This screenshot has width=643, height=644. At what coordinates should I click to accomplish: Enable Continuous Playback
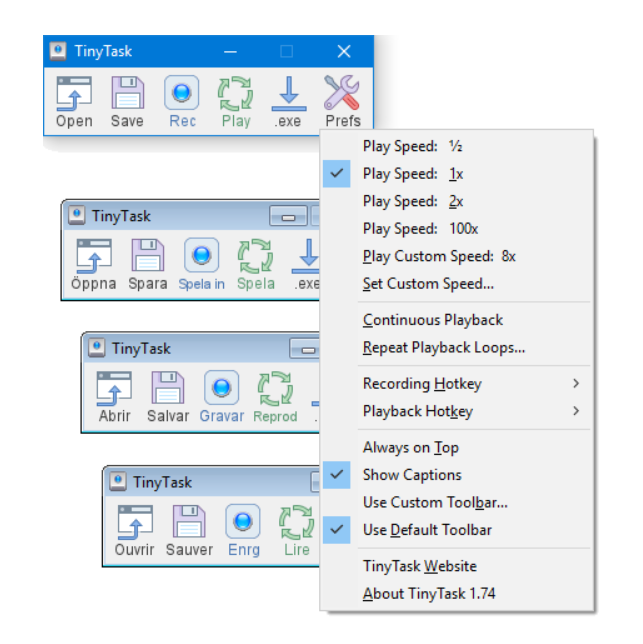(x=457, y=320)
